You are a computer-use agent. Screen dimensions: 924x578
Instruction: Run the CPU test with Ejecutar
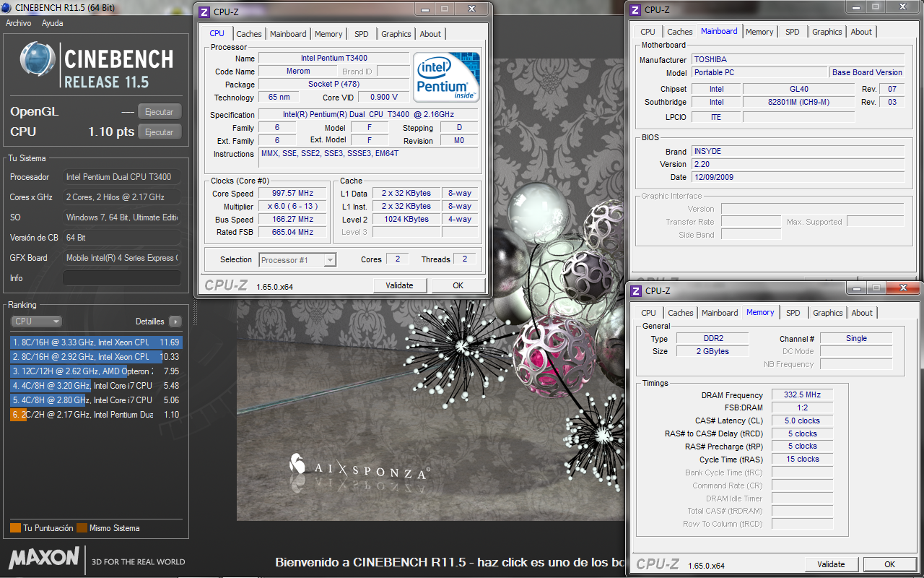pos(160,132)
